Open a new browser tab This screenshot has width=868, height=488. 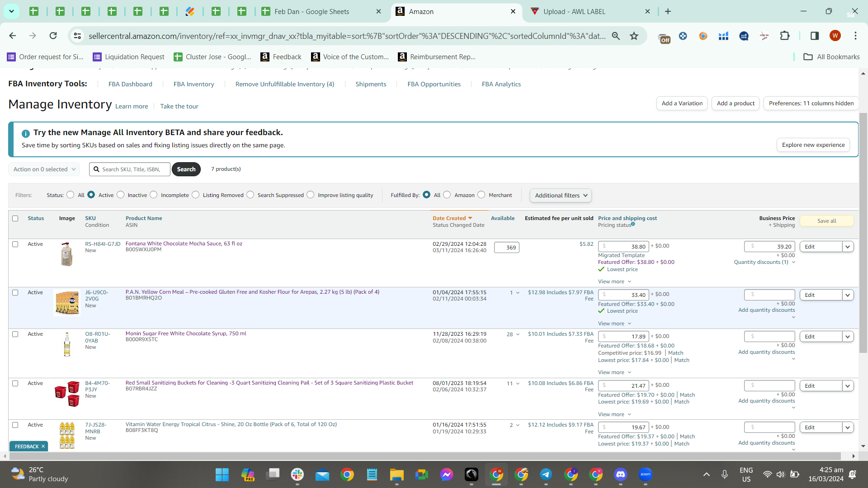click(668, 11)
